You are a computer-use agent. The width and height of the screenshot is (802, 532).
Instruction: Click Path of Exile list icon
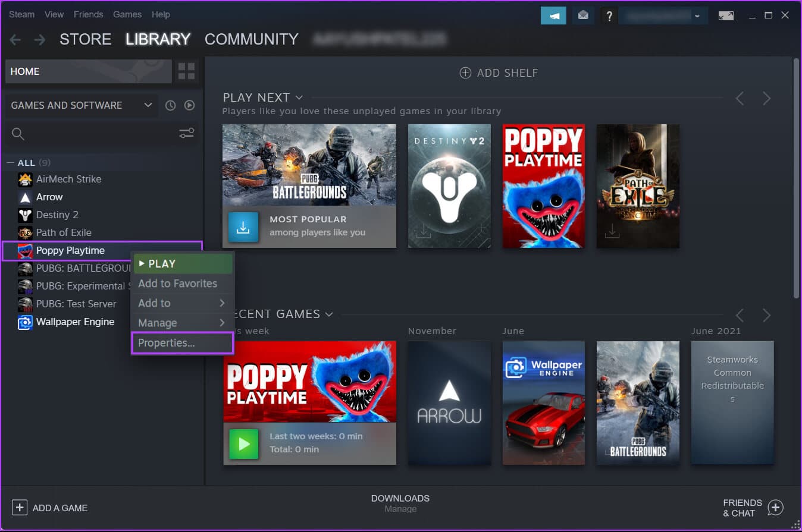tap(25, 232)
